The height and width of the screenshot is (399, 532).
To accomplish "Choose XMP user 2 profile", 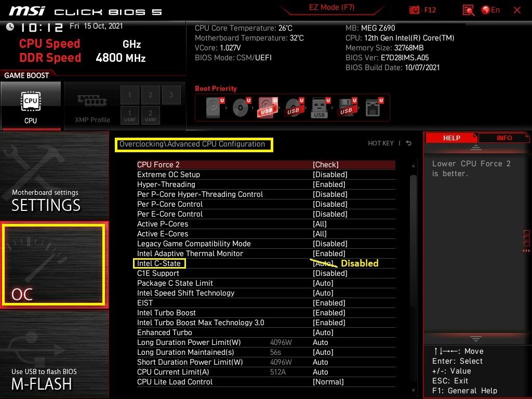I will click(x=150, y=116).
